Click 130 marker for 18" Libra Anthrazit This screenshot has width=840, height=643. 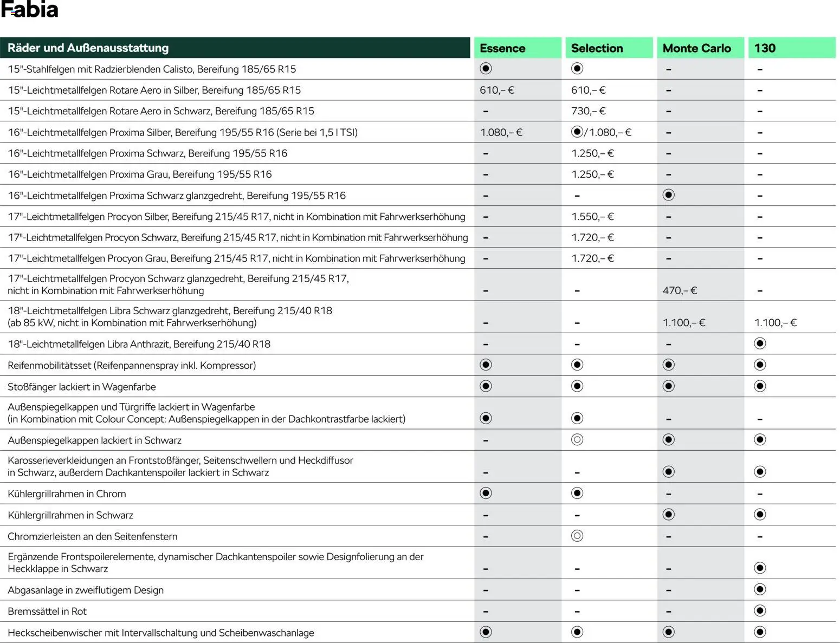pyautogui.click(x=760, y=343)
